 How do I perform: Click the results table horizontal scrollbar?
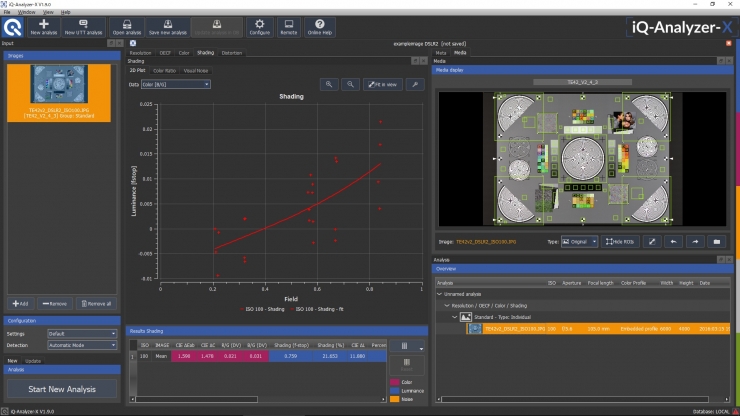click(x=197, y=399)
